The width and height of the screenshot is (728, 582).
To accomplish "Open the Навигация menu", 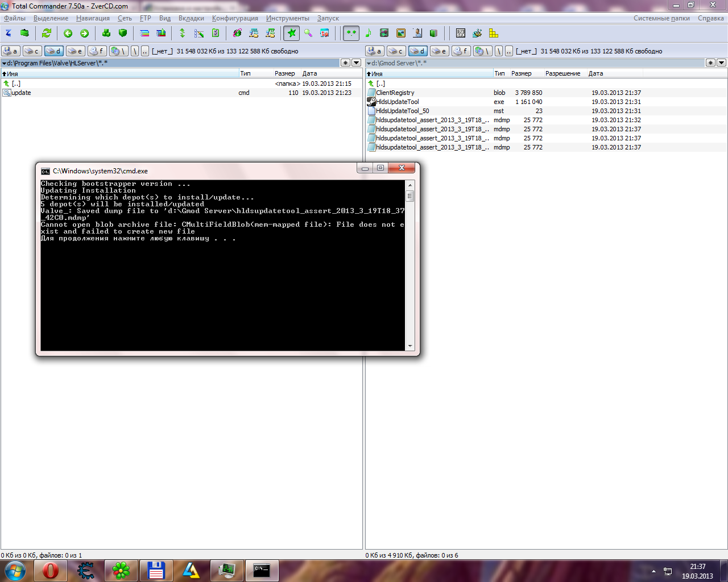I will coord(93,18).
